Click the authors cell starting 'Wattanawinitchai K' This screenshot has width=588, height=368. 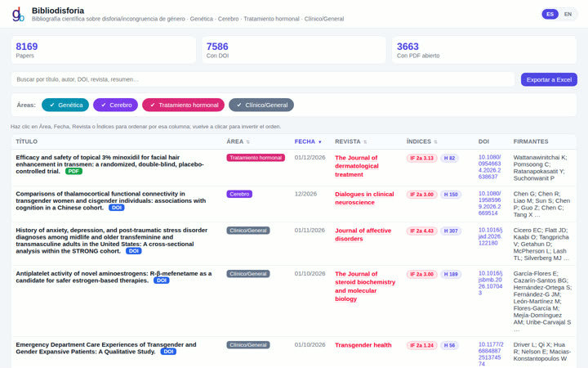541,168
